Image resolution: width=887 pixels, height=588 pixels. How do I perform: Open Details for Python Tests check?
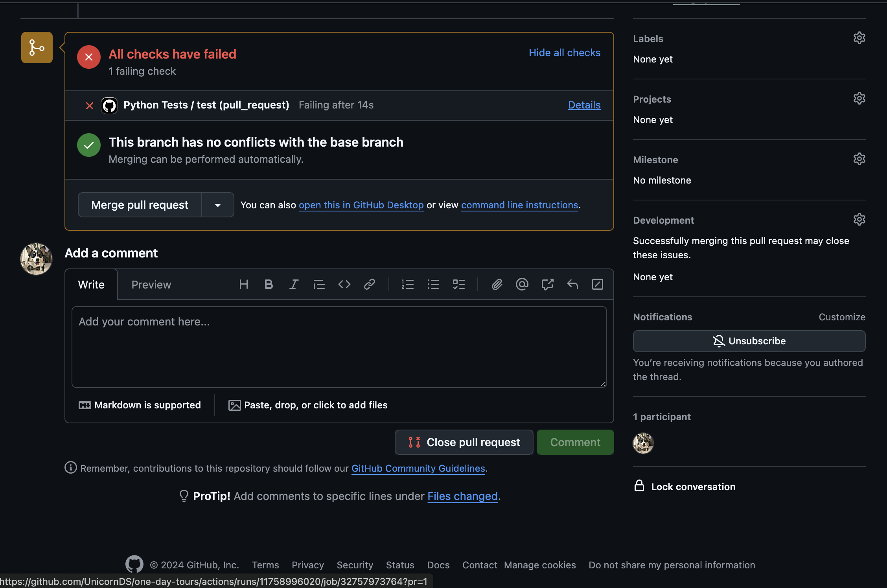(584, 105)
